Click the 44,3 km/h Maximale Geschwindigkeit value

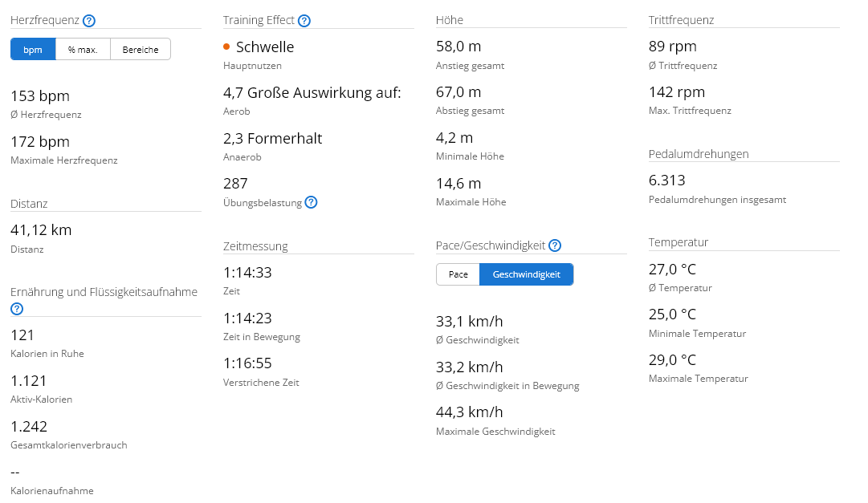click(x=469, y=412)
